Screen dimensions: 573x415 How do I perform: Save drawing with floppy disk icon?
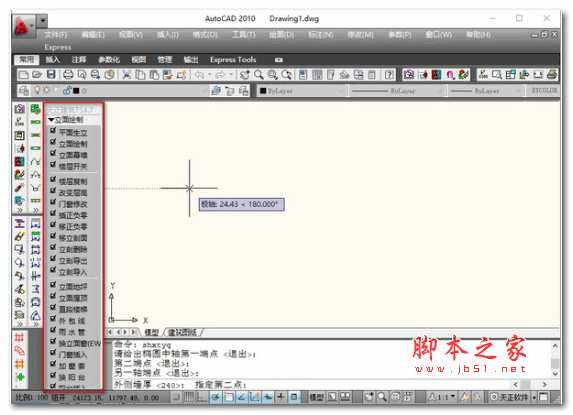coord(51,75)
